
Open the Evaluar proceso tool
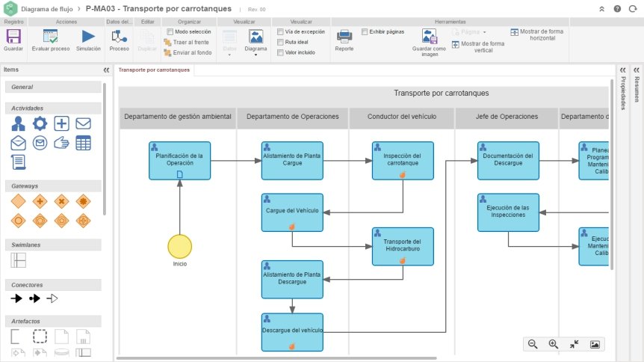pyautogui.click(x=51, y=37)
